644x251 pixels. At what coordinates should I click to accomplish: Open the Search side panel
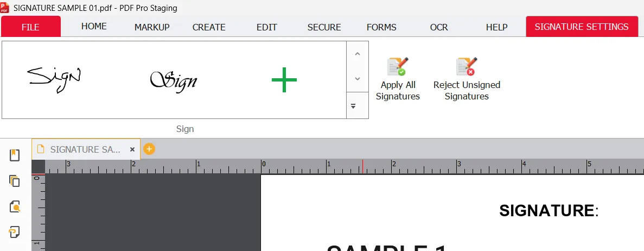(15, 206)
